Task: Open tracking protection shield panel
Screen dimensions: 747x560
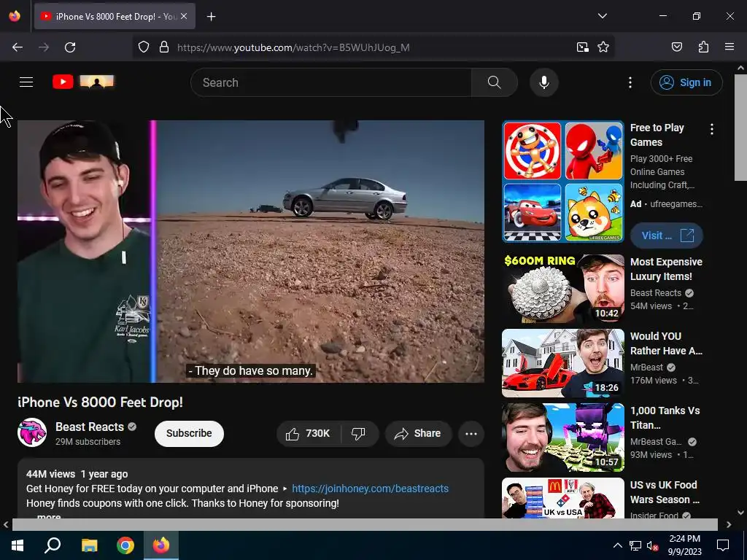Action: pos(144,47)
